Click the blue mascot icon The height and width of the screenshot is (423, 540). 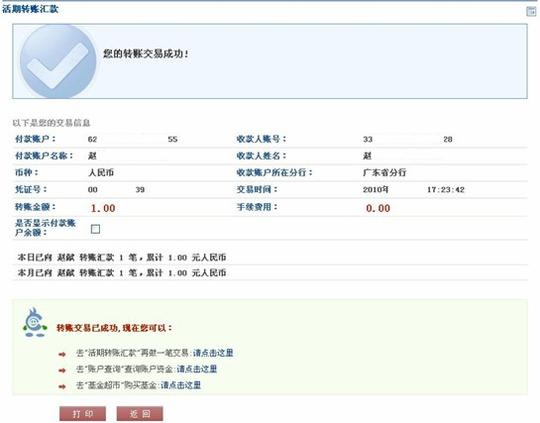[x=34, y=322]
